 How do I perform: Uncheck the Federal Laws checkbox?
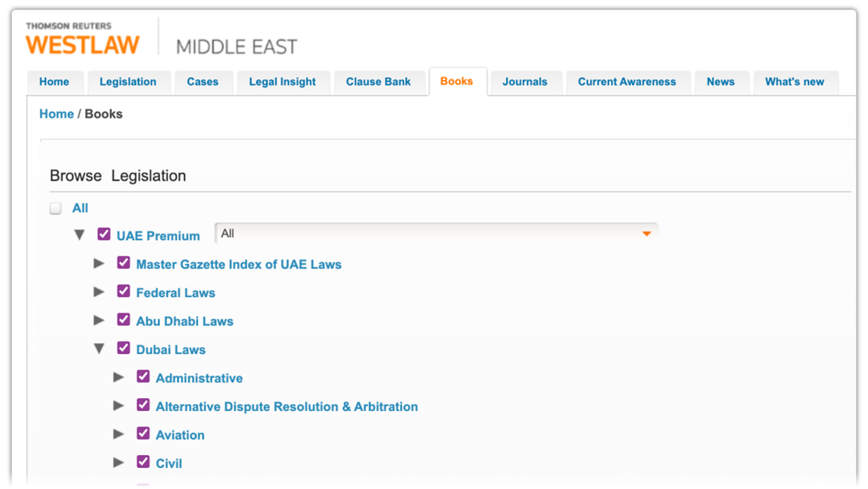123,292
